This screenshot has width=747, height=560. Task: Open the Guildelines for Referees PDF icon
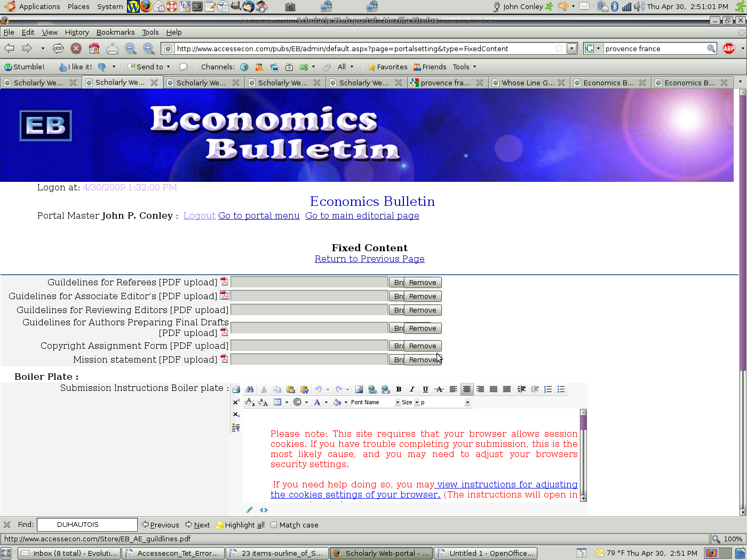224,282
